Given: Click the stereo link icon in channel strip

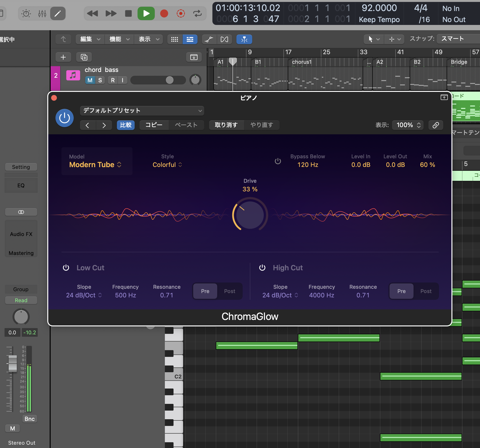Looking at the screenshot, I should coord(21,212).
